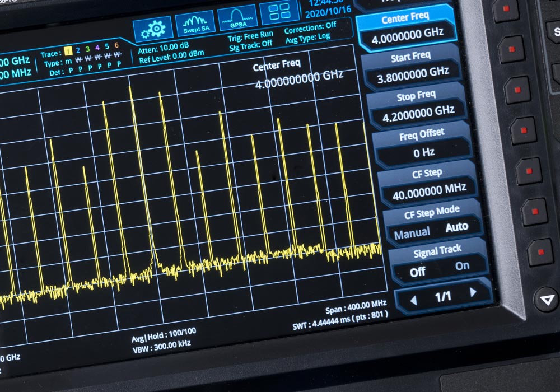Select trace 1 yellow indicator
Screen dimensions: 560x392
(x=68, y=51)
